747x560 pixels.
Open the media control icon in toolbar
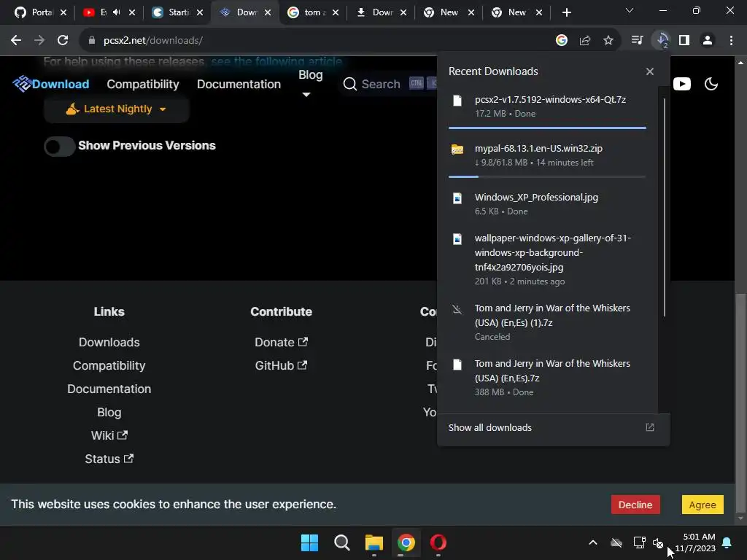coord(637,41)
